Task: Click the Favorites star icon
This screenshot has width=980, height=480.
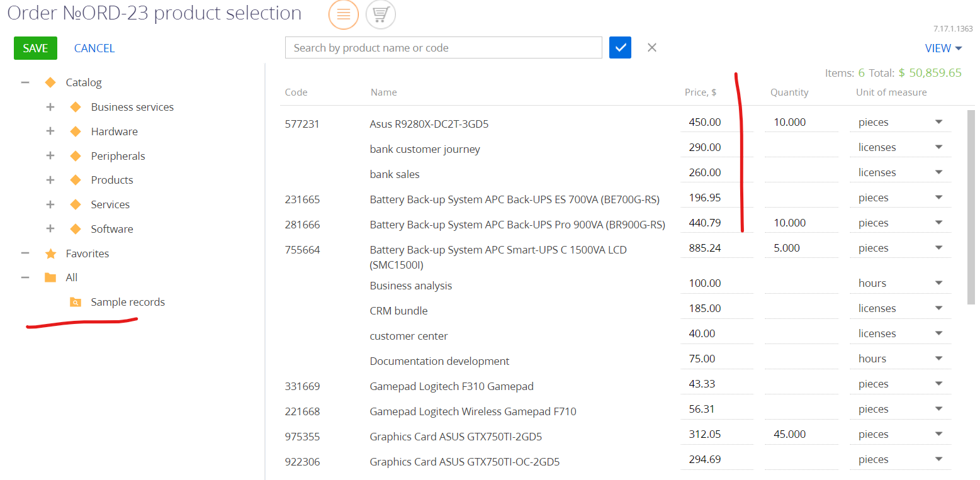Action: [50, 254]
